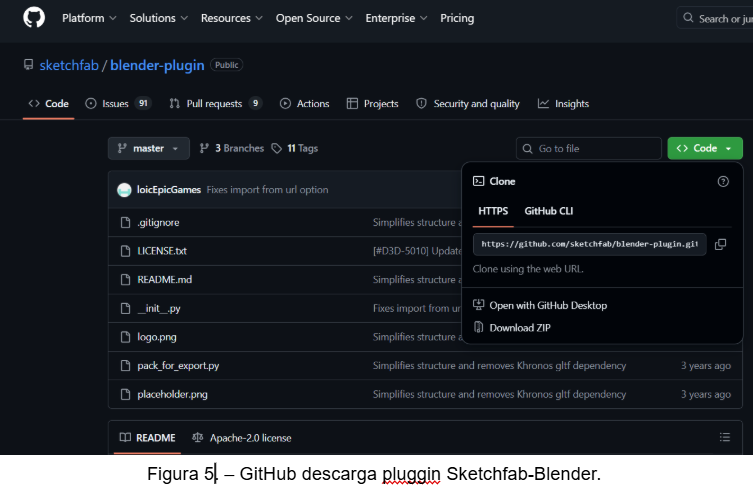View the 11 Tags link
Viewport: 753px width, 487px height.
(295, 148)
